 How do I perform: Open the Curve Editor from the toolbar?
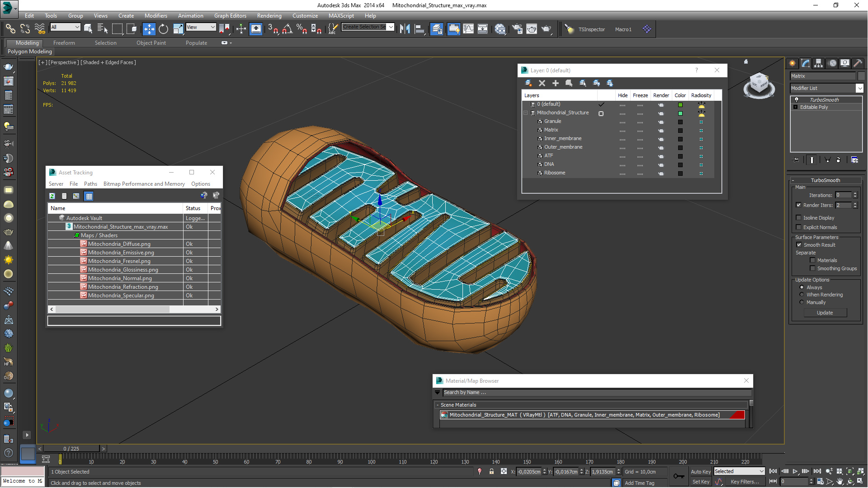pos(468,29)
